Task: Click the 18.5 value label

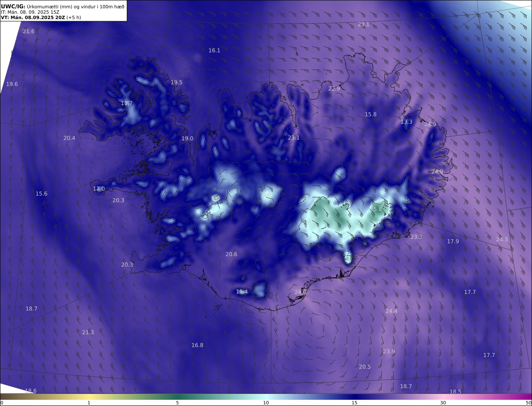Action: pyautogui.click(x=456, y=392)
